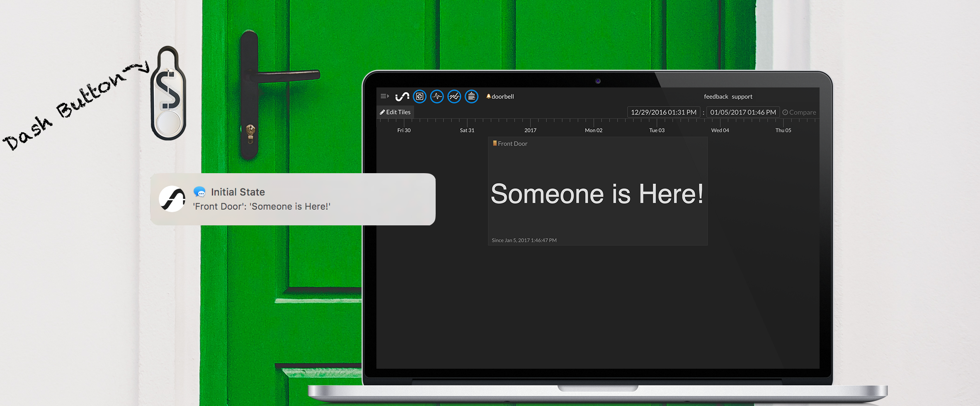The width and height of the screenshot is (980, 406).
Task: Open the raw stream view icon
Action: coord(471,97)
